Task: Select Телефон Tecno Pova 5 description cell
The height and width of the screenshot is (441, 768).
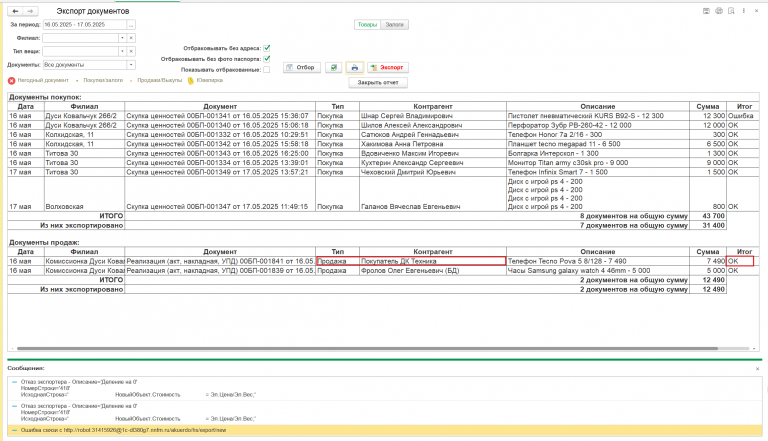Action: point(598,261)
